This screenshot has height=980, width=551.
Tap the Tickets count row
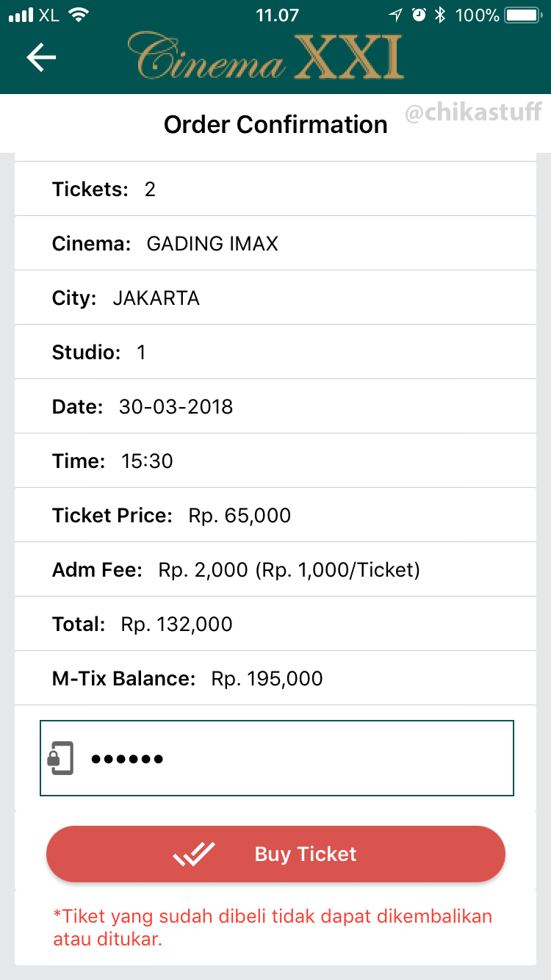click(275, 189)
